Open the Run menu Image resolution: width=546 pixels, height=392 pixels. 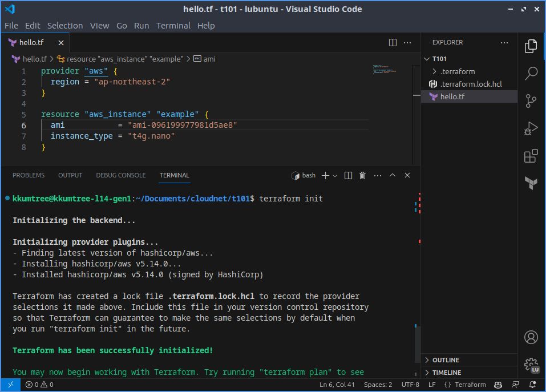point(141,26)
